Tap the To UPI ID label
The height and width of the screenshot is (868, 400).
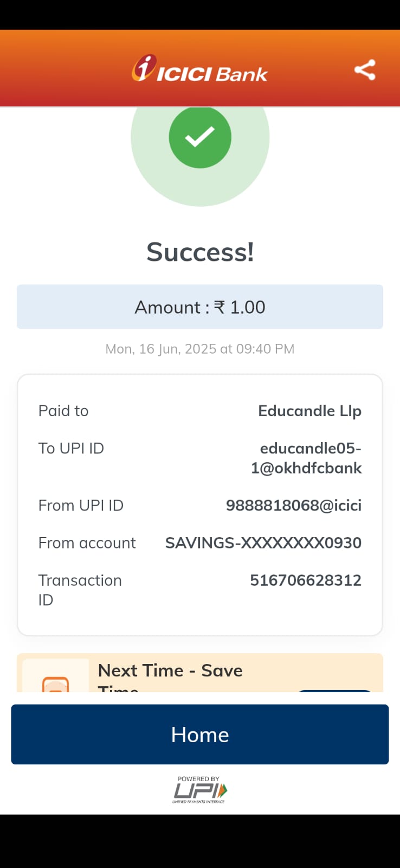(x=71, y=449)
